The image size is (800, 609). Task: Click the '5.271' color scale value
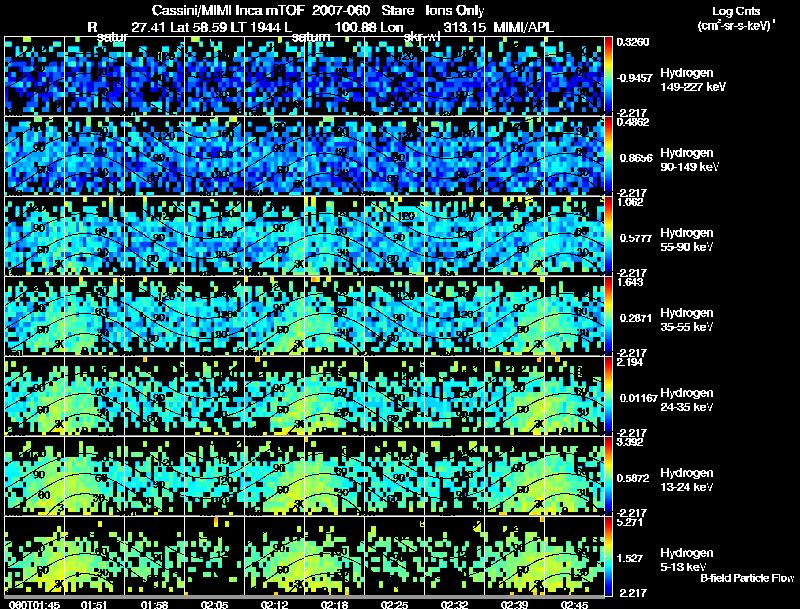(x=630, y=522)
